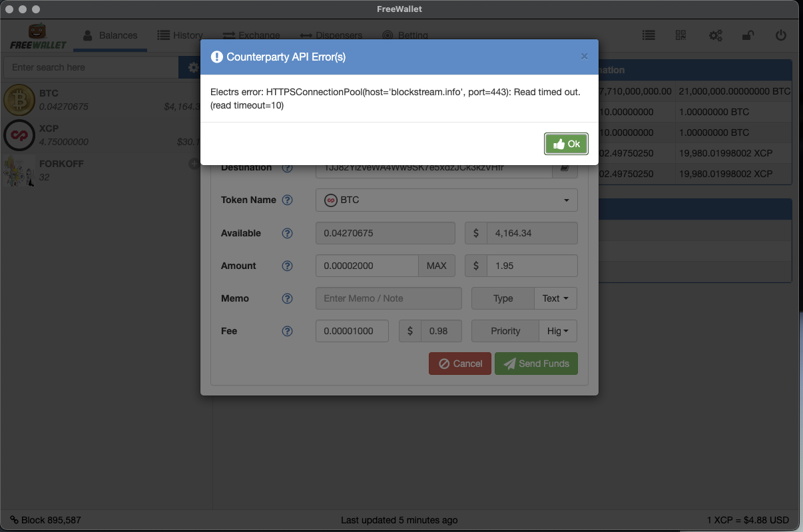Click the power logout icon
The image size is (803, 532).
(x=781, y=36)
